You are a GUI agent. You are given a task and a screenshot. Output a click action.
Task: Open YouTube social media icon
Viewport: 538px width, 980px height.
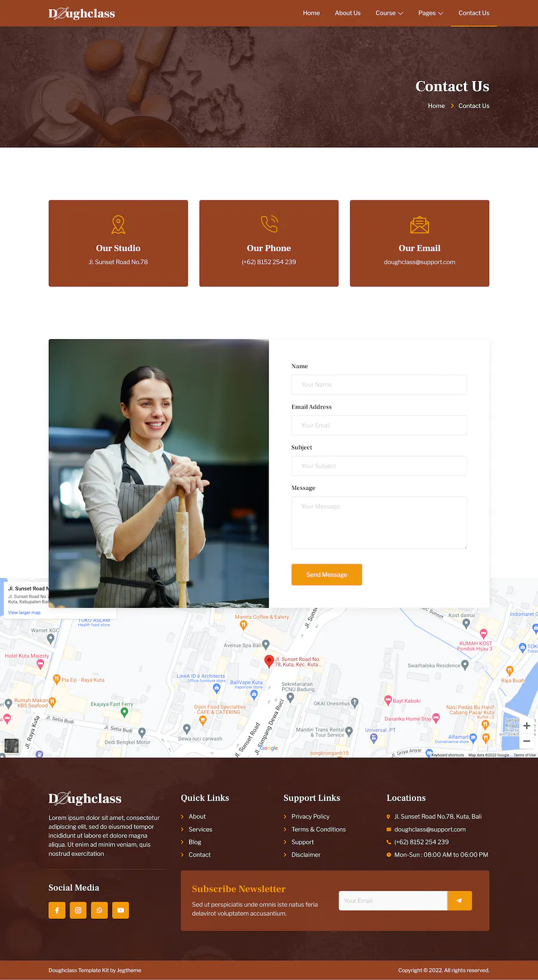[x=121, y=910]
